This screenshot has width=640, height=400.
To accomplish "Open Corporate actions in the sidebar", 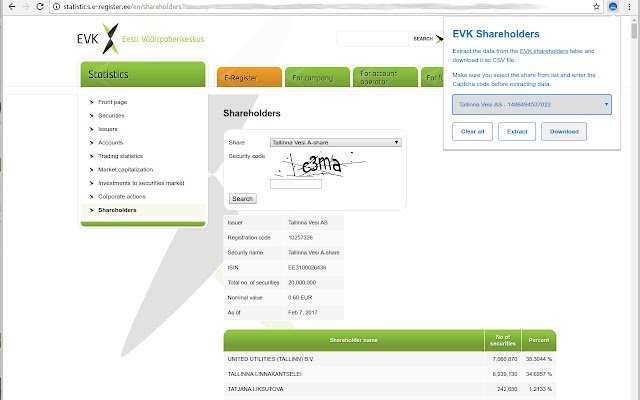I will 122,196.
